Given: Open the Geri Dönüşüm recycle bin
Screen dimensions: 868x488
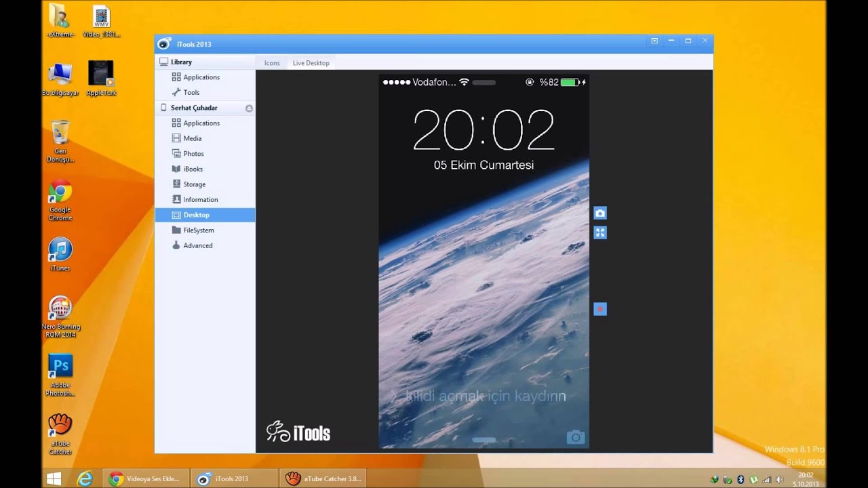Looking at the screenshot, I should click(60, 142).
